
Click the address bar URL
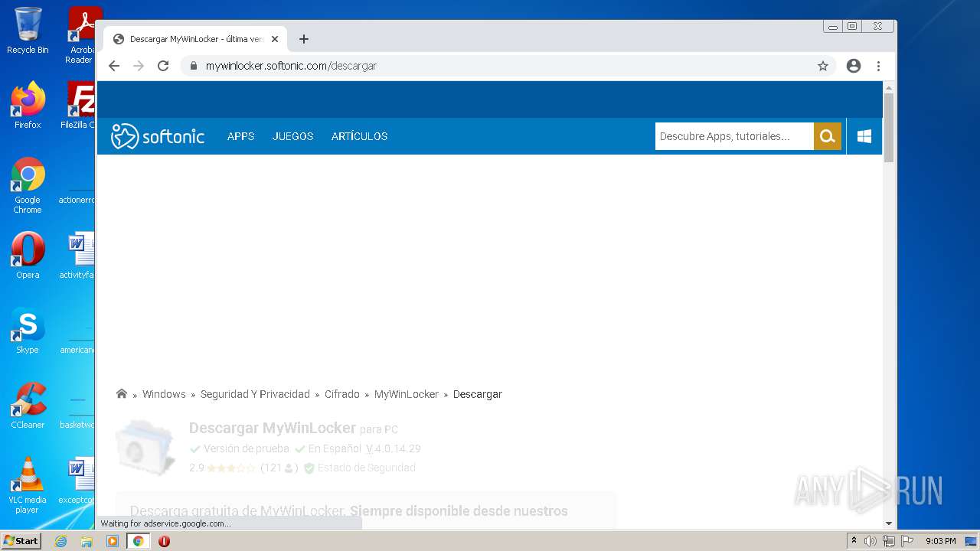click(x=291, y=66)
